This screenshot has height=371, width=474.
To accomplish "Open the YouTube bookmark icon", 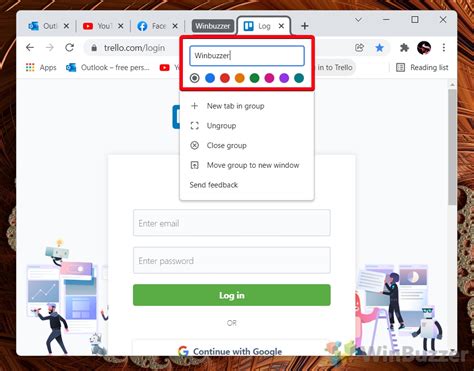I will pyautogui.click(x=165, y=68).
